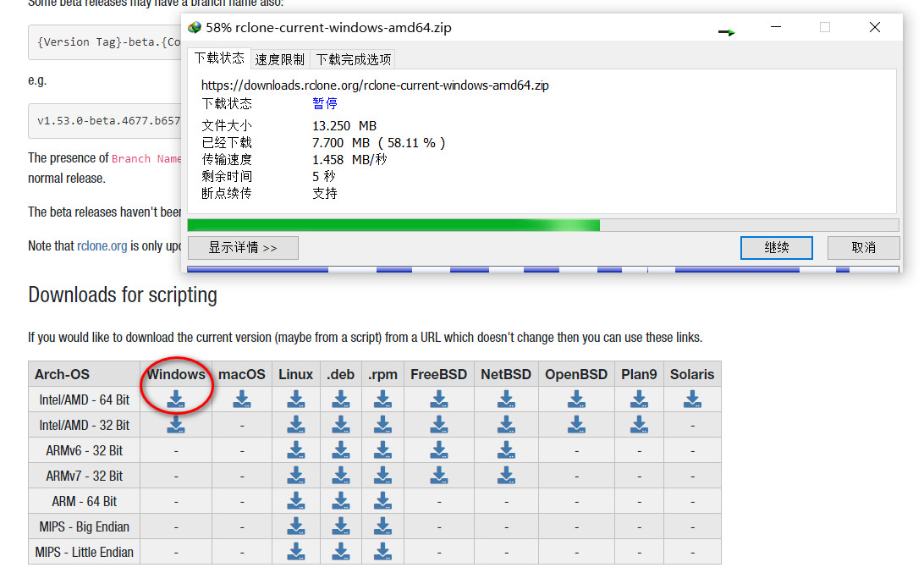Click the 7.700 MB downloaded amount value
924x584 pixels.
point(379,142)
